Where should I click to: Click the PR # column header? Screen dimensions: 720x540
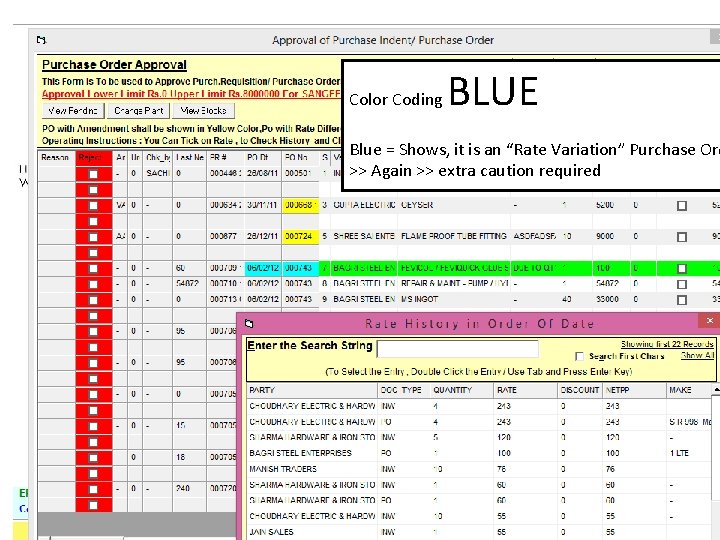click(225, 158)
